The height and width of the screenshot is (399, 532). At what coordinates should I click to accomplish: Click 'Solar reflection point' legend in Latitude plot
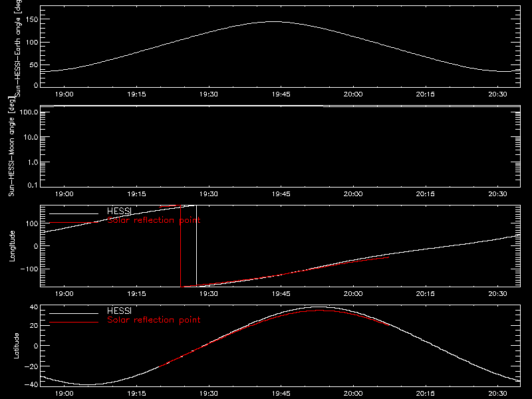(154, 320)
